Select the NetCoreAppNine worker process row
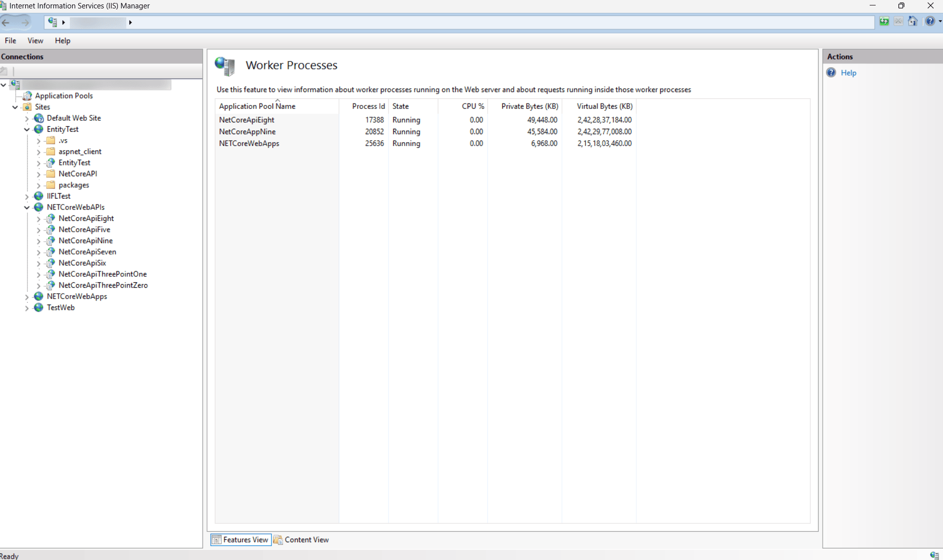943x560 pixels. 247,132
